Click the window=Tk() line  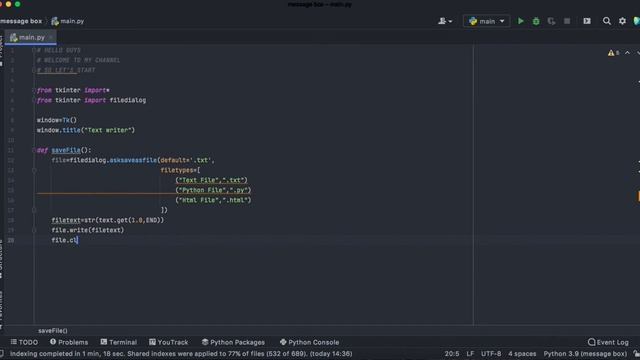pyautogui.click(x=57, y=120)
